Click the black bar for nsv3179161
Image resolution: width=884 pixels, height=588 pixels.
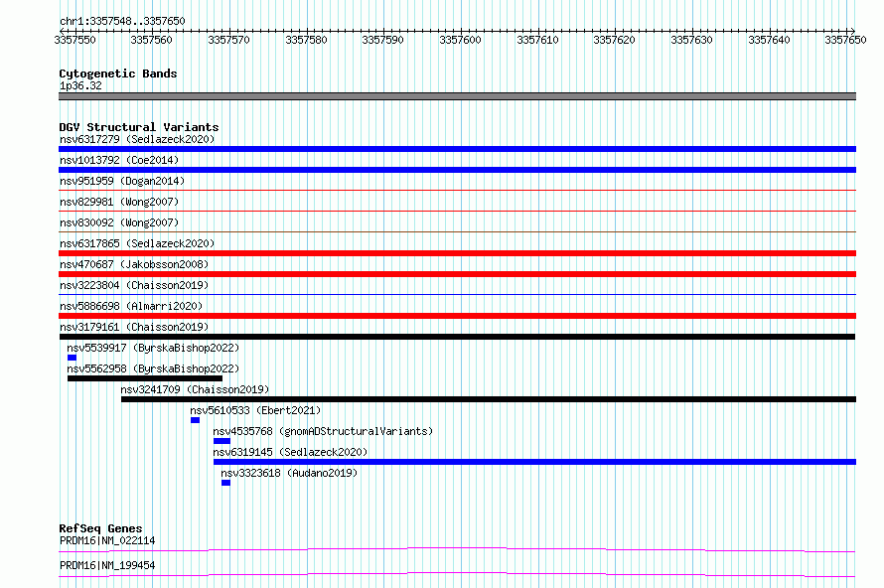pyautogui.click(x=457, y=337)
